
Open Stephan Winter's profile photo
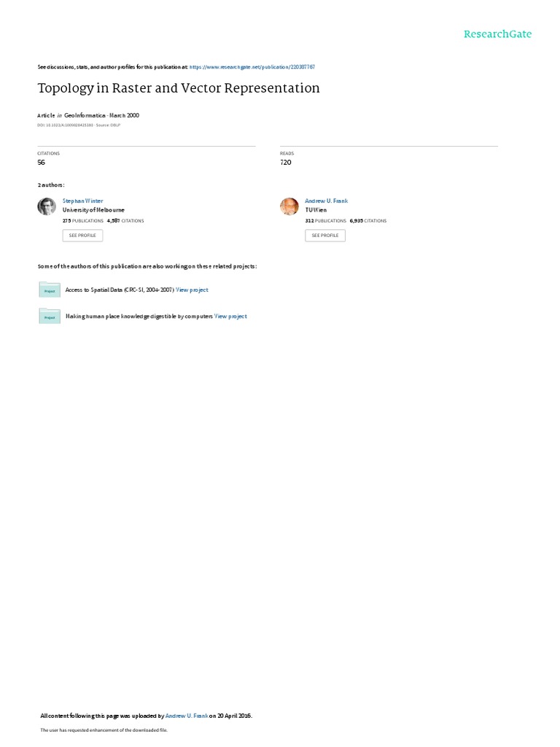47,206
